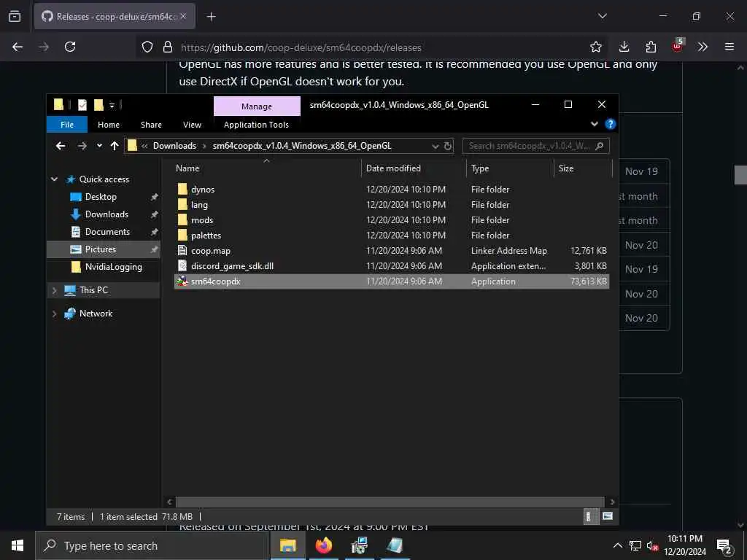Image resolution: width=747 pixels, height=560 pixels.
Task: Switch to large icons view layout
Action: 608,516
